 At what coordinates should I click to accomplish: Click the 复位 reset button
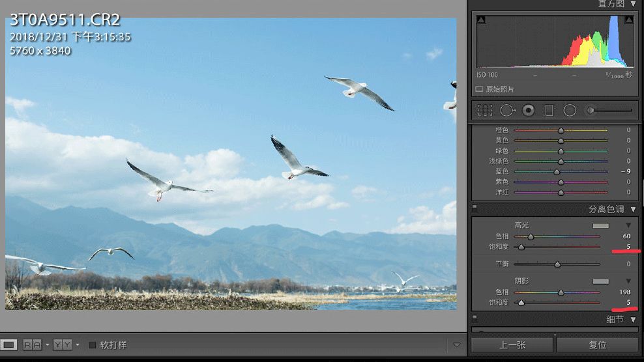tap(598, 345)
